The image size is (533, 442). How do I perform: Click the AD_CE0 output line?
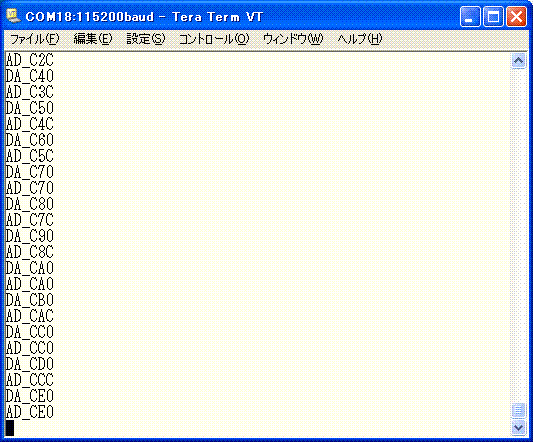click(x=30, y=412)
